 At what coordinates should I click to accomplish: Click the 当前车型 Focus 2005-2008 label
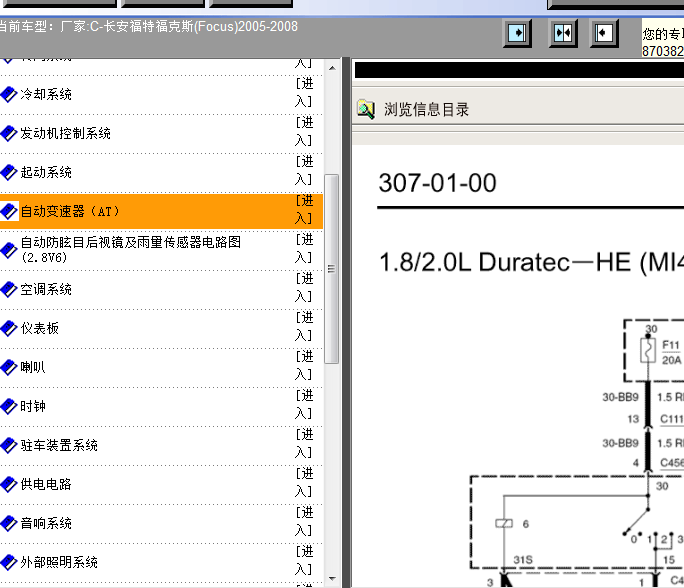tap(147, 27)
